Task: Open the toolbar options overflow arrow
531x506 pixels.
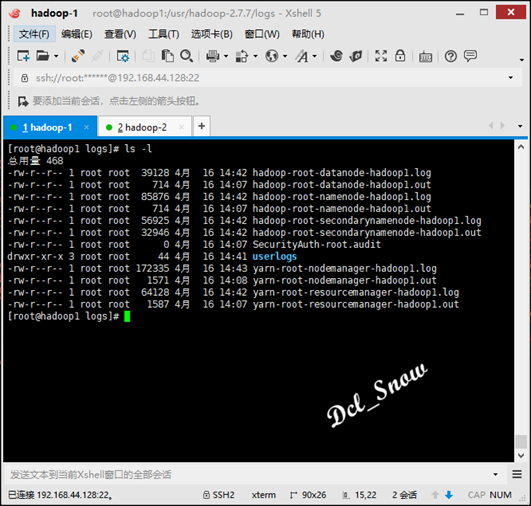Action: point(522,60)
